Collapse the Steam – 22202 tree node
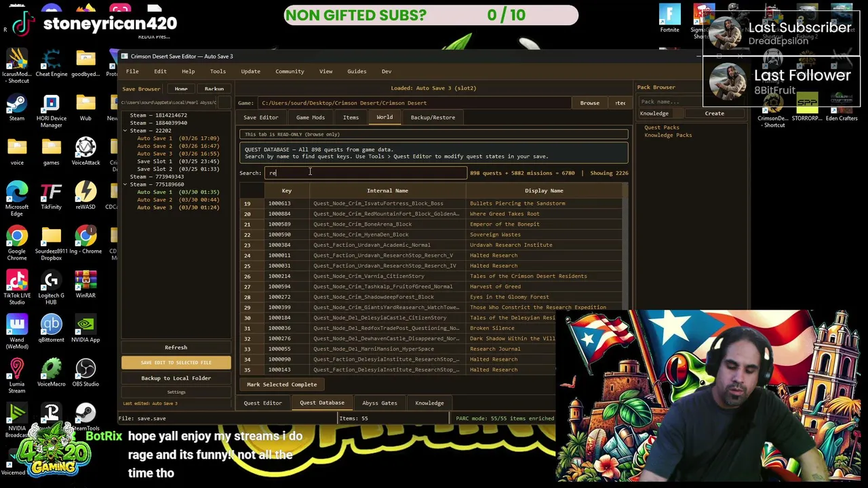 [125, 131]
